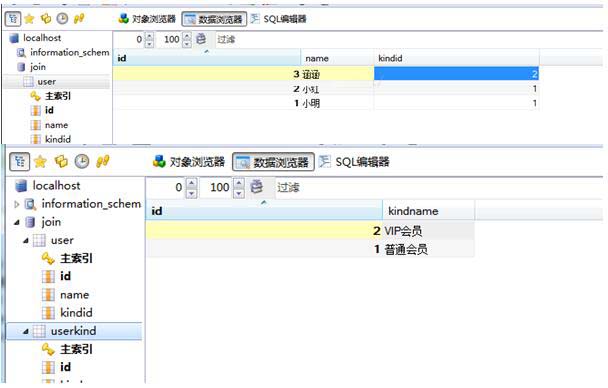This screenshot has height=388, width=608.
Task: Select the 小红 name cell
Action: tap(337, 89)
